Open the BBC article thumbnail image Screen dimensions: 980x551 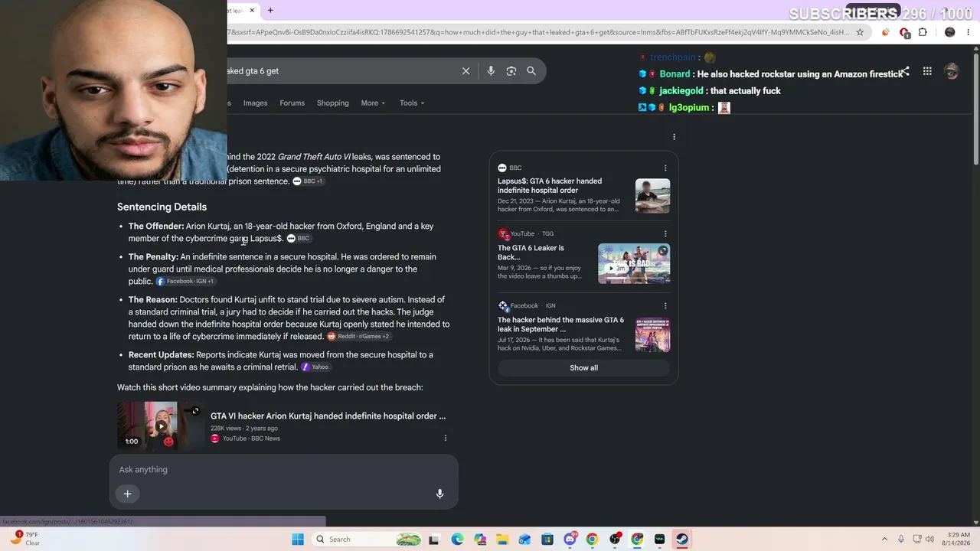coord(652,196)
